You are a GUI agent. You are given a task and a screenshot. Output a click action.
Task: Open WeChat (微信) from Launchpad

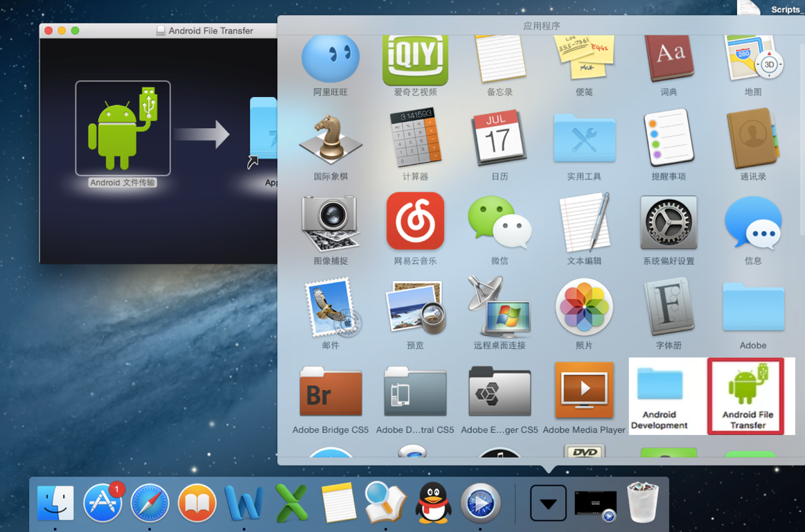[499, 222]
